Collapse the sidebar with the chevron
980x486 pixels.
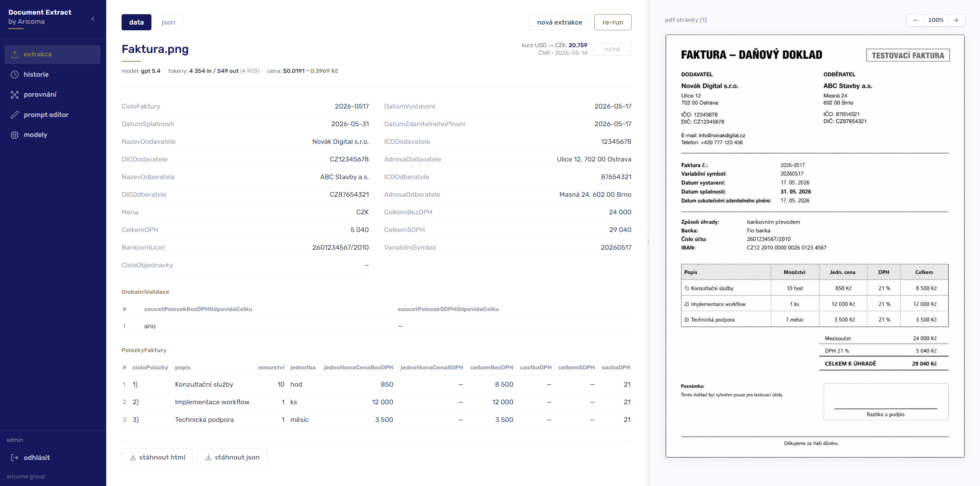[93, 19]
